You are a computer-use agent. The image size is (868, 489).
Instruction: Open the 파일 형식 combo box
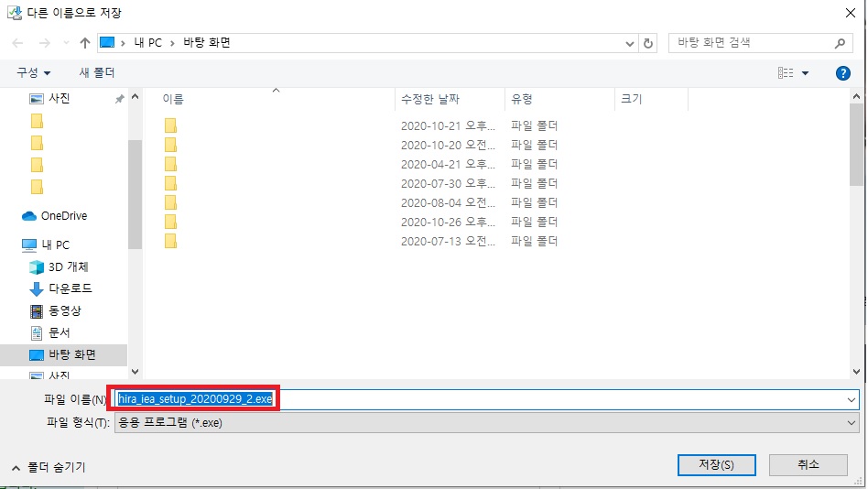point(486,423)
